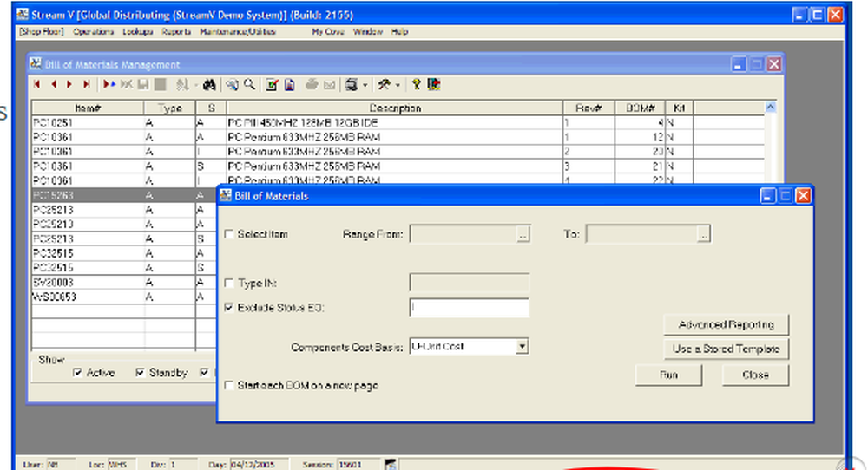Screen dimensions: 868x470
Task: Click the Description column header
Action: tap(395, 108)
